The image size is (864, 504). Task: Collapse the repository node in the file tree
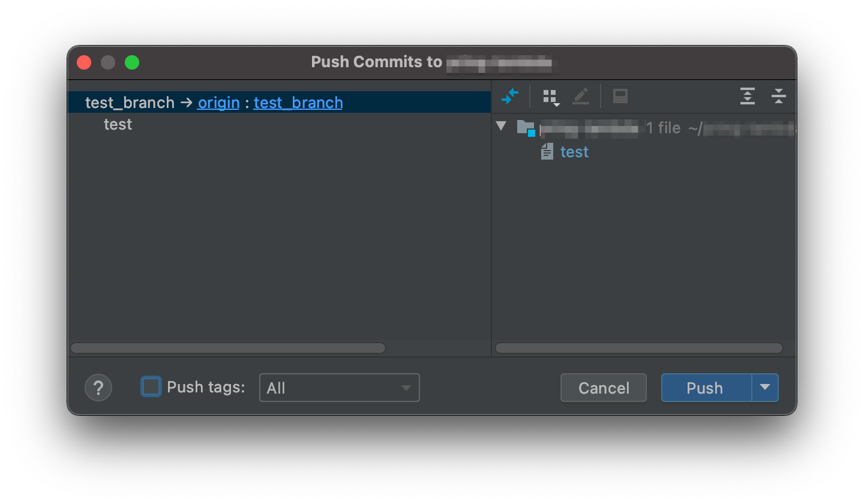tap(502, 127)
